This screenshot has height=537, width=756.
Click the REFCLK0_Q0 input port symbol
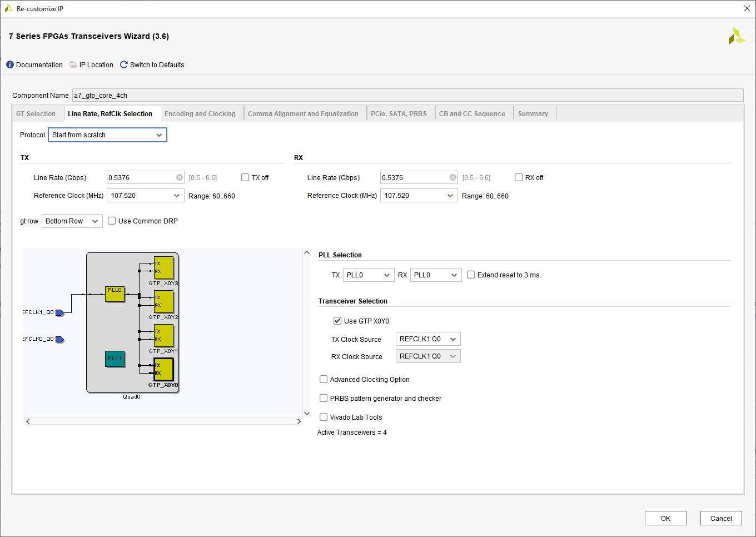[x=59, y=340]
